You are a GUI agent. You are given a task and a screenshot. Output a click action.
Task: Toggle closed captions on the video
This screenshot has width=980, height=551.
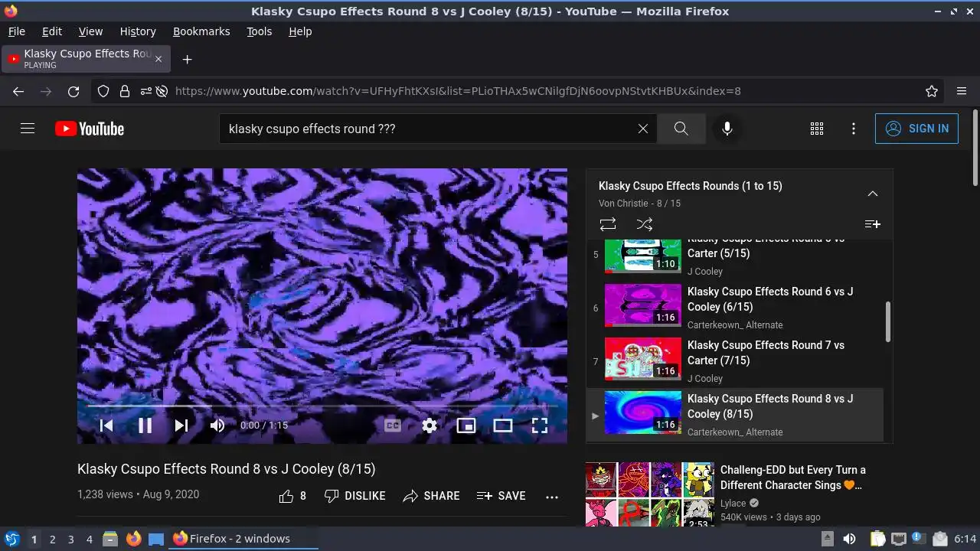(x=393, y=425)
